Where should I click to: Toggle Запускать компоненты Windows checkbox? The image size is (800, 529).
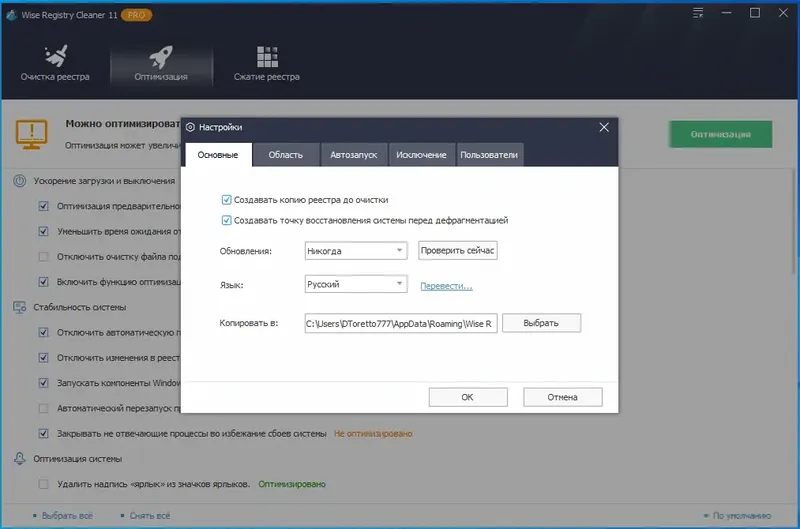(43, 383)
